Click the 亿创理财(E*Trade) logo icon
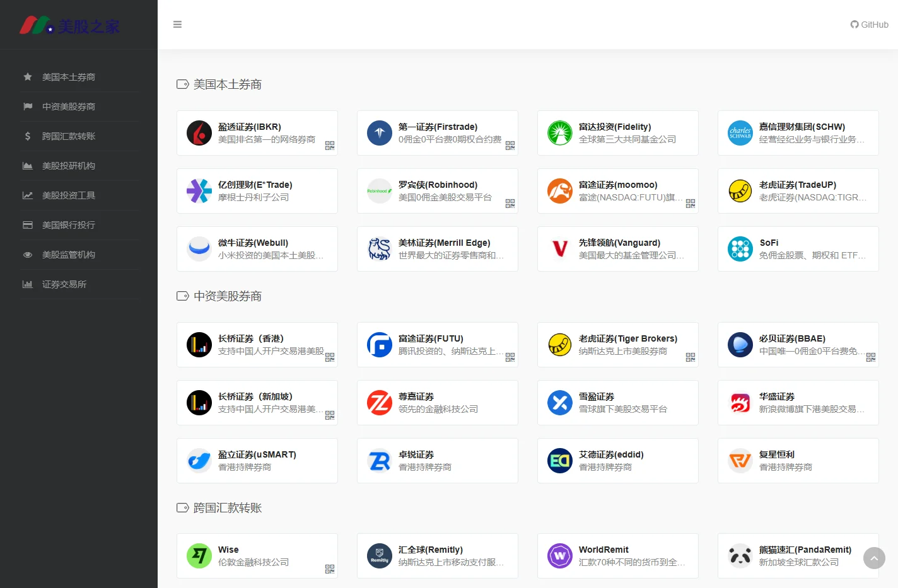Screen dimensions: 898x588 (x=199, y=191)
